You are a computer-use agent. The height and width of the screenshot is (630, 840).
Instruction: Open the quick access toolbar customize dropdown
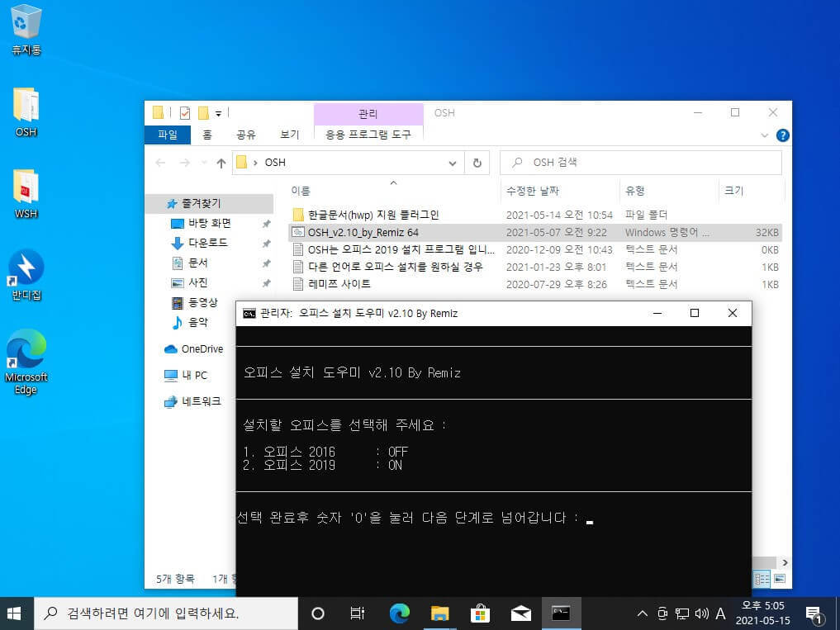[x=219, y=113]
